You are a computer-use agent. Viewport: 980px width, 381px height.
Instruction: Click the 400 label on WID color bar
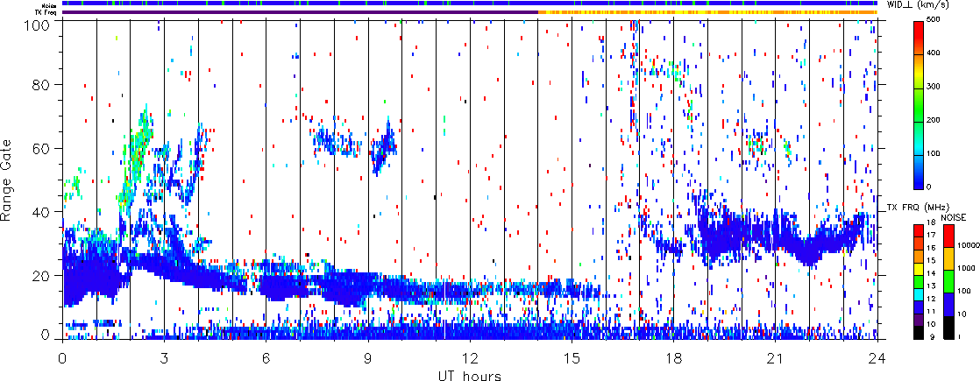coord(934,53)
